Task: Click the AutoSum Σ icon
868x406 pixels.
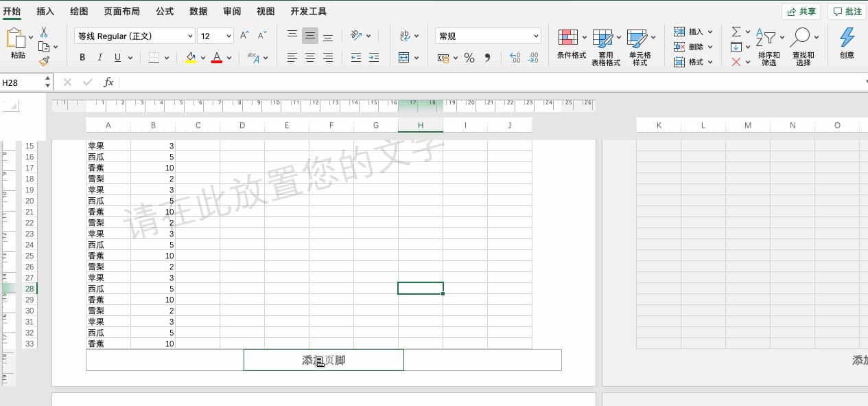Action: click(736, 32)
